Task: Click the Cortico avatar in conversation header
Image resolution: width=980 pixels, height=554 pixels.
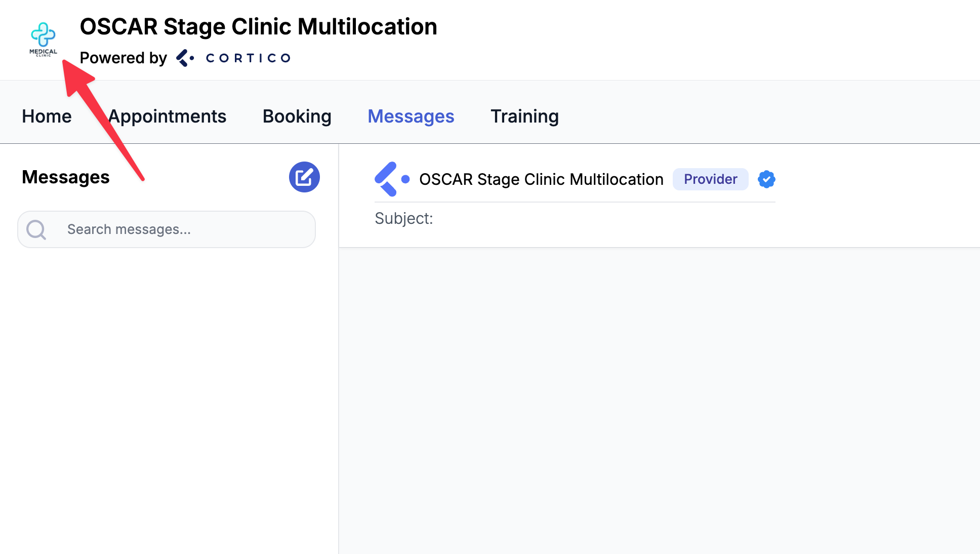Action: tap(392, 179)
